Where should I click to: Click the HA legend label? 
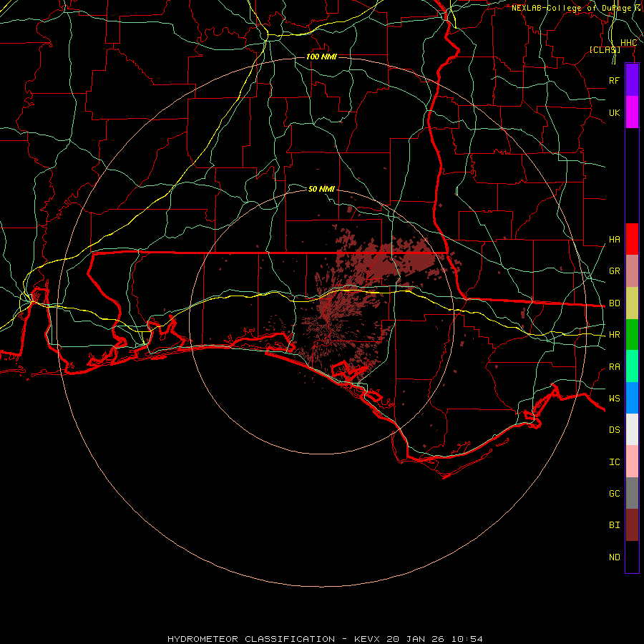614,240
